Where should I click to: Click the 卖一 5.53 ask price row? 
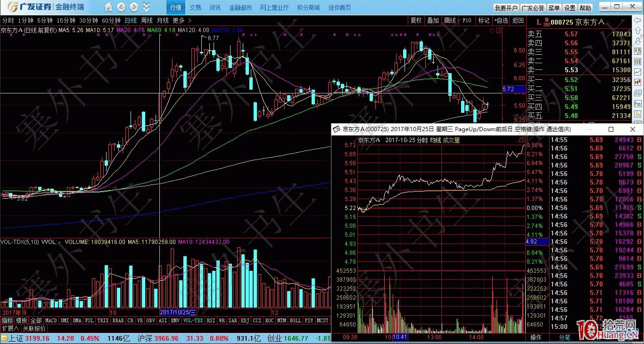[x=578, y=70]
